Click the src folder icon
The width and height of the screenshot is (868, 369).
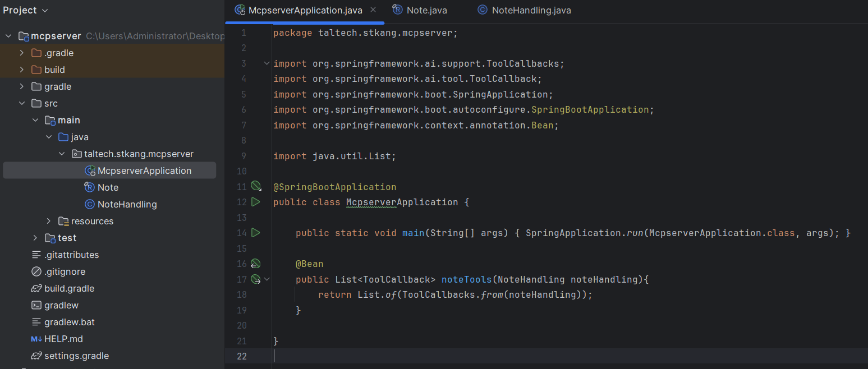(x=36, y=103)
